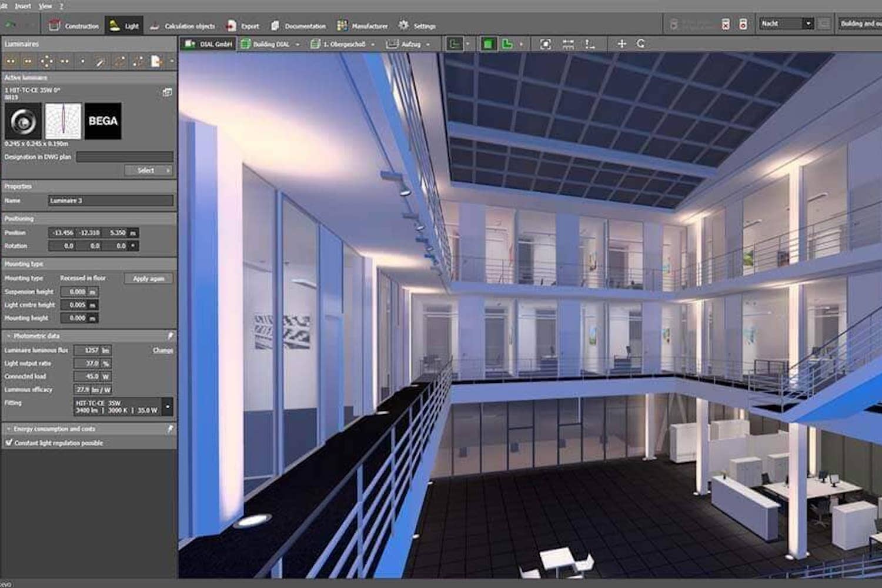Open the view type dropdown arrow

[469, 44]
